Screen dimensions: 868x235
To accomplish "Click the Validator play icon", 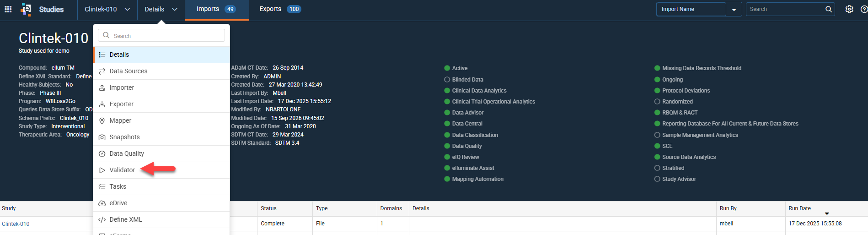I will [x=102, y=170].
